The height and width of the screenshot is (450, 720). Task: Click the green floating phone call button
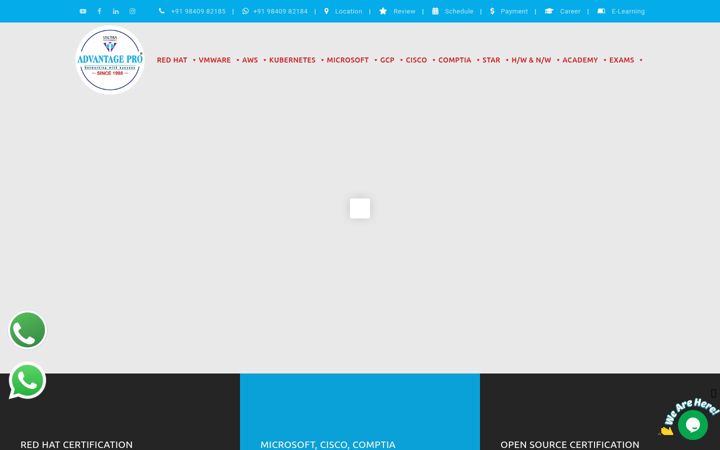click(x=28, y=330)
